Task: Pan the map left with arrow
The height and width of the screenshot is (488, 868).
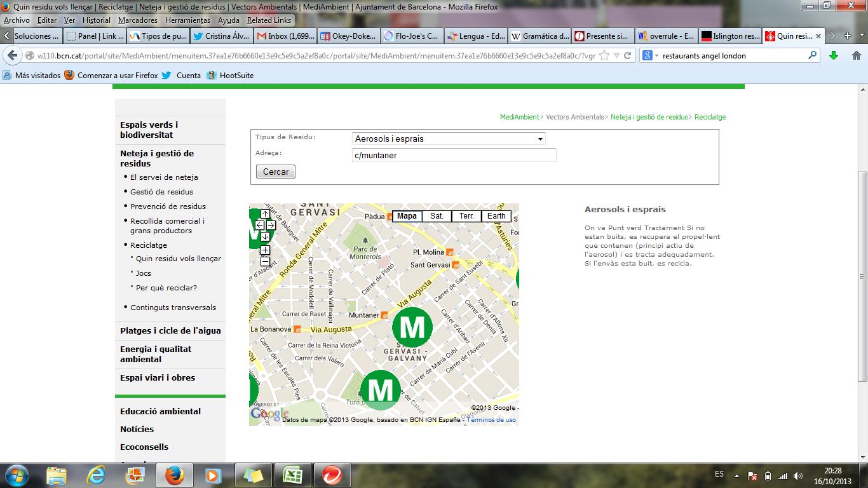Action: [x=259, y=225]
